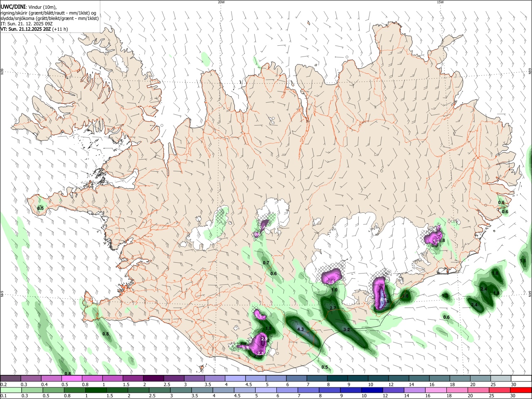Click the pink swatch labeled 0.5 in the top legend row
Image resolution: width=532 pixels, height=399 pixels.
pyautogui.click(x=71, y=378)
